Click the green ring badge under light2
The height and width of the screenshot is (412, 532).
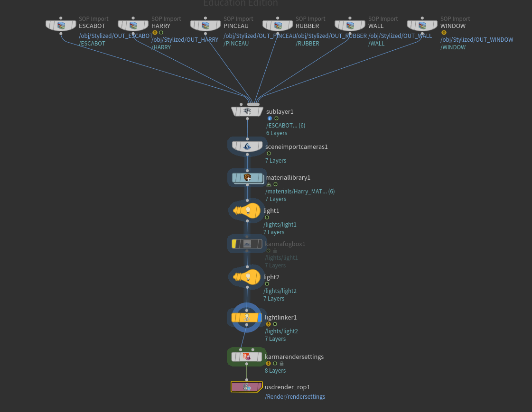[x=267, y=284]
